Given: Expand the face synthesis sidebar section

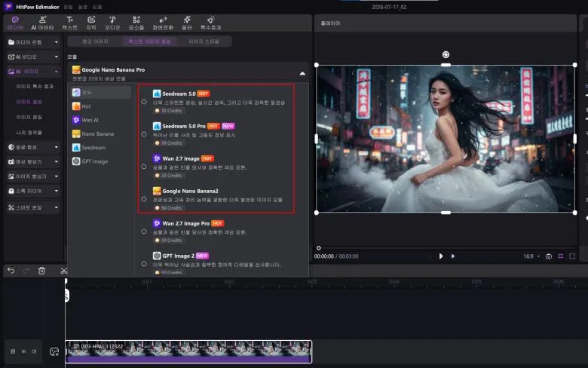Looking at the screenshot, I should pos(33,147).
